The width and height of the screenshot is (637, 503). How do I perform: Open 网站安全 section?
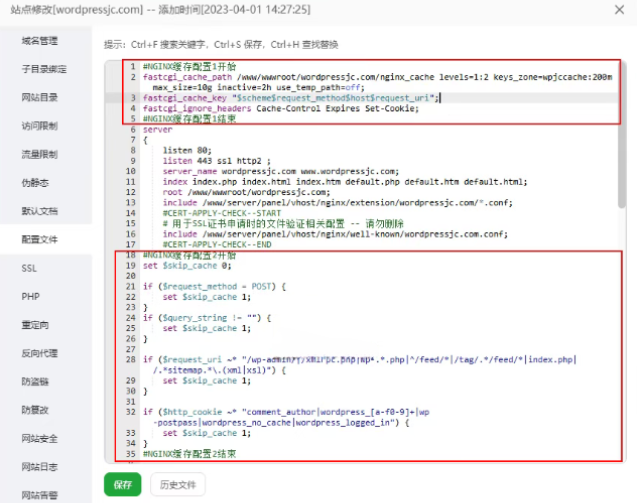(x=41, y=438)
